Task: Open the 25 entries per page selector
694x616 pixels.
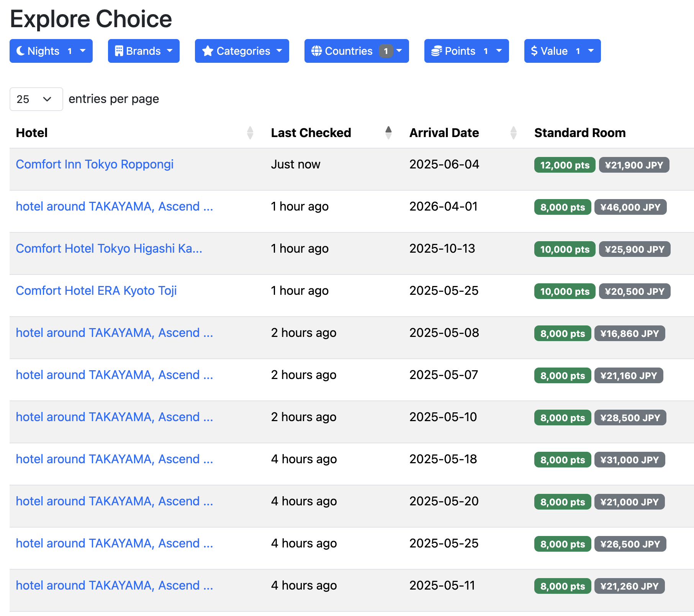Action: (36, 99)
